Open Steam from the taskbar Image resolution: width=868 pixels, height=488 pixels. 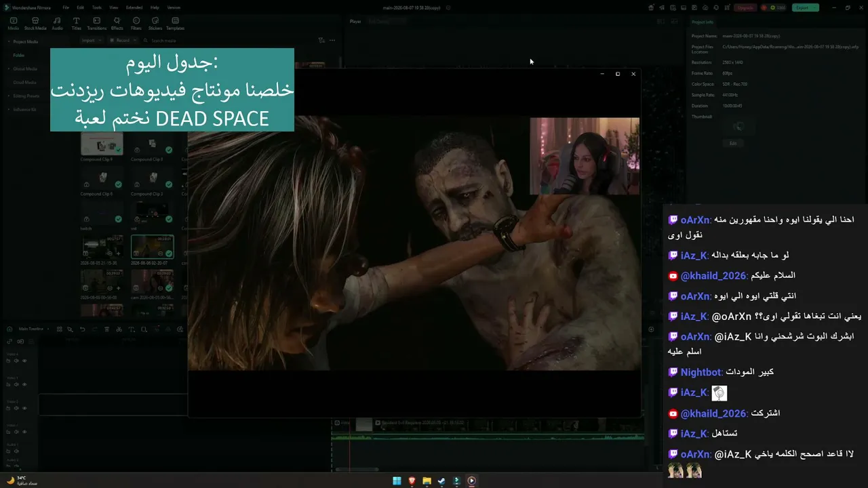[441, 481]
